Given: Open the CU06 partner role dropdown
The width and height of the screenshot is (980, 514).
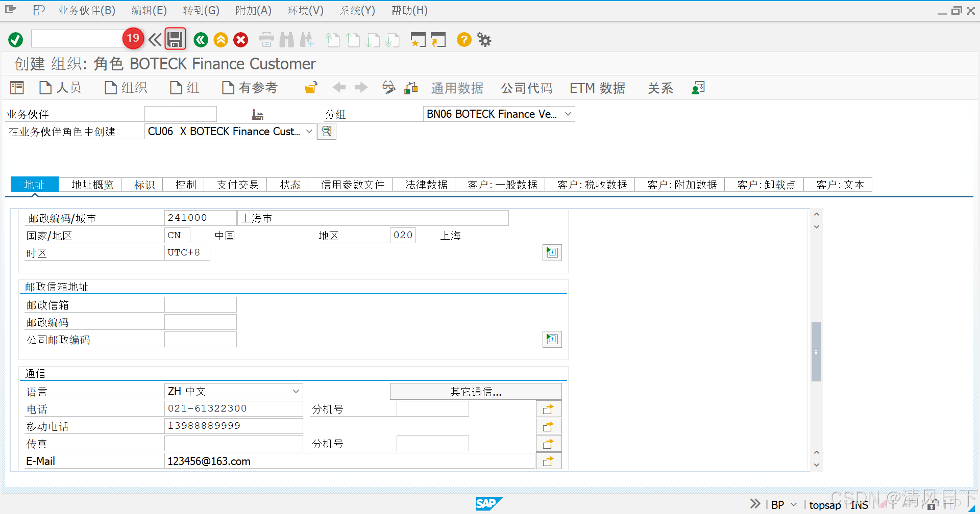Looking at the screenshot, I should point(309,131).
